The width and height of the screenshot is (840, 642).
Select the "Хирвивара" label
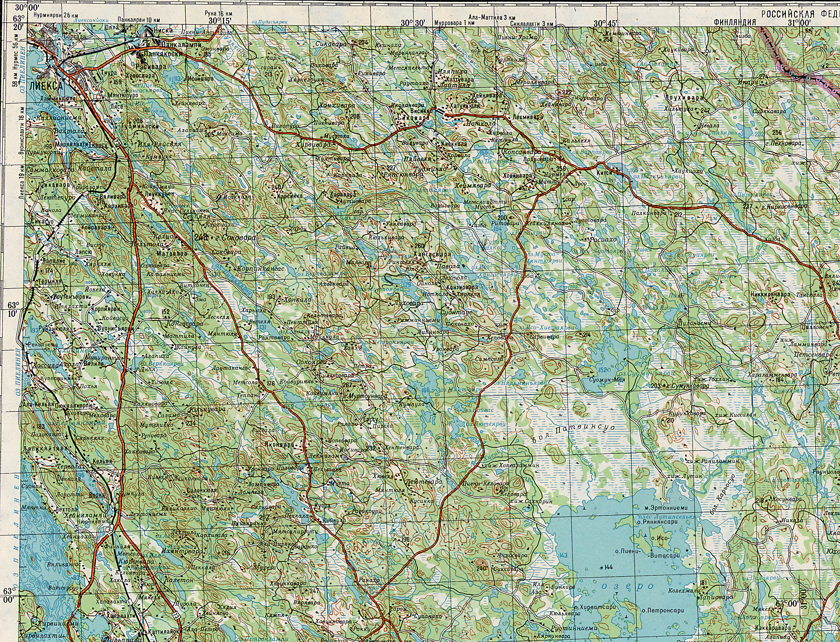point(313,145)
